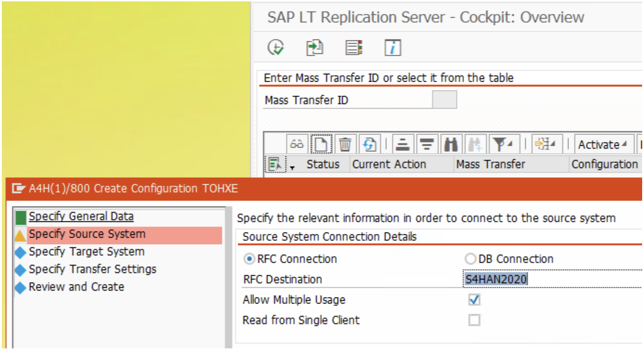This screenshot has width=644, height=349.
Task: Select the Review and Create step
Action: click(76, 287)
